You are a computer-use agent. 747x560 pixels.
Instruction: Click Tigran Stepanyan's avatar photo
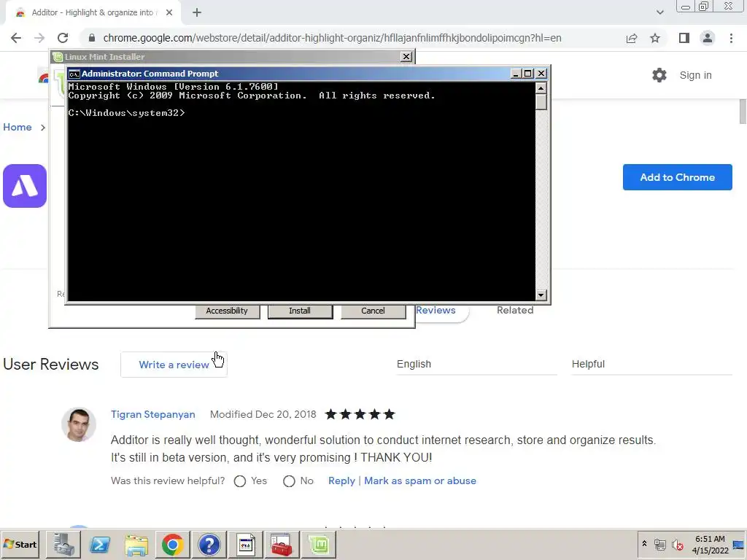click(x=79, y=425)
